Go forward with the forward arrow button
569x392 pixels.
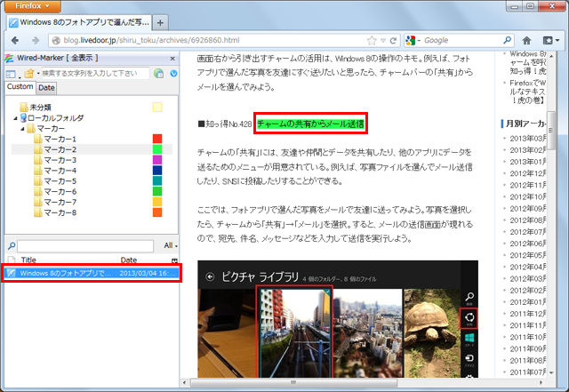[x=36, y=40]
